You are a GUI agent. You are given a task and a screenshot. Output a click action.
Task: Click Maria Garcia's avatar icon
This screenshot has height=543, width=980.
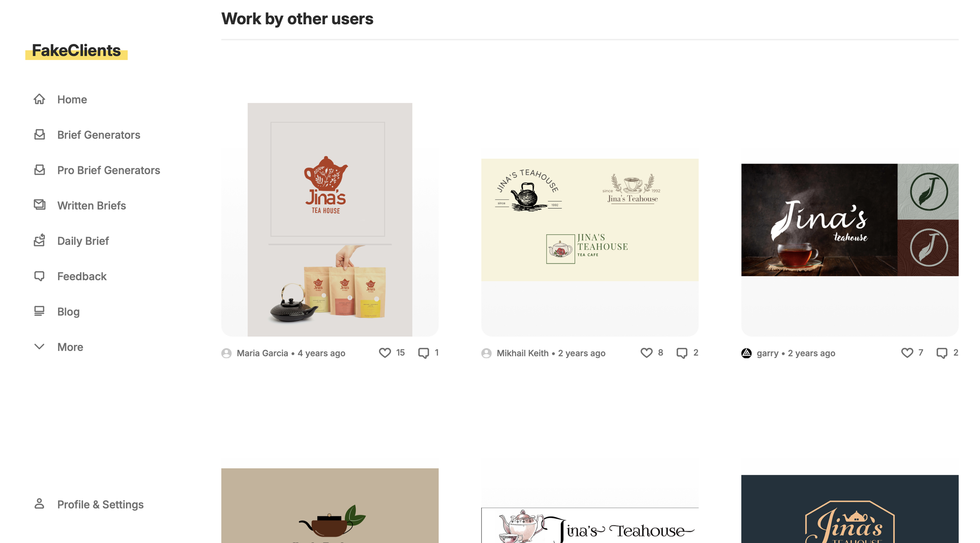[226, 353]
